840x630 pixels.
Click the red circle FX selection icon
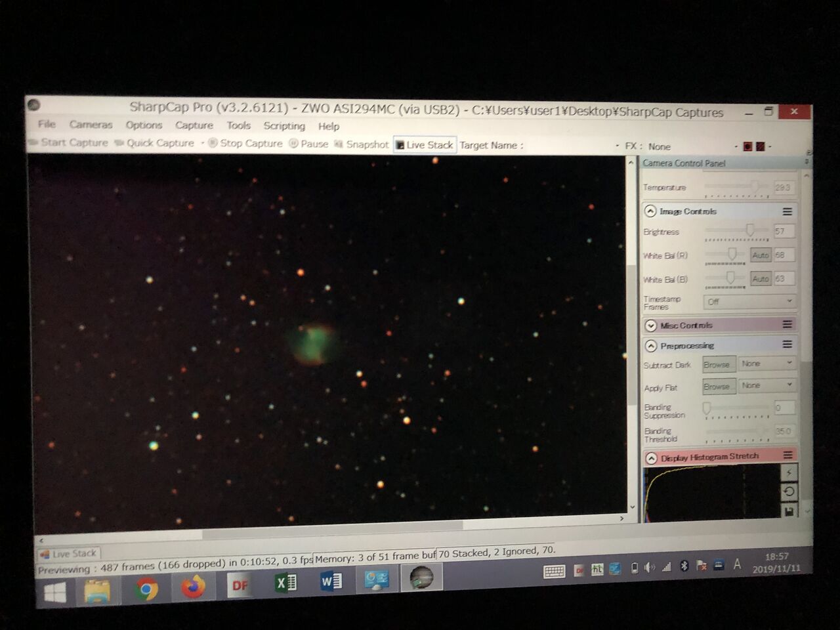click(747, 146)
